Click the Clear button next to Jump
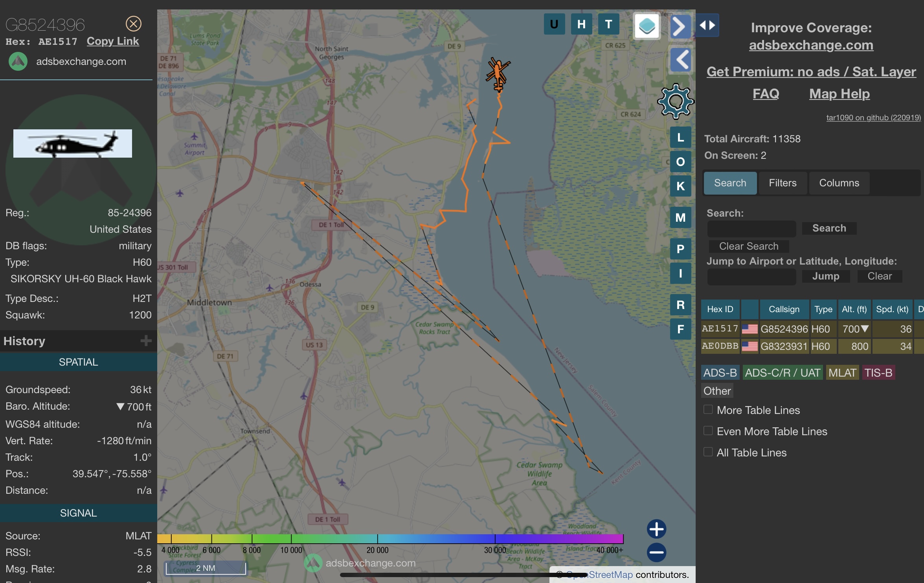Viewport: 924px width, 583px height. [880, 276]
